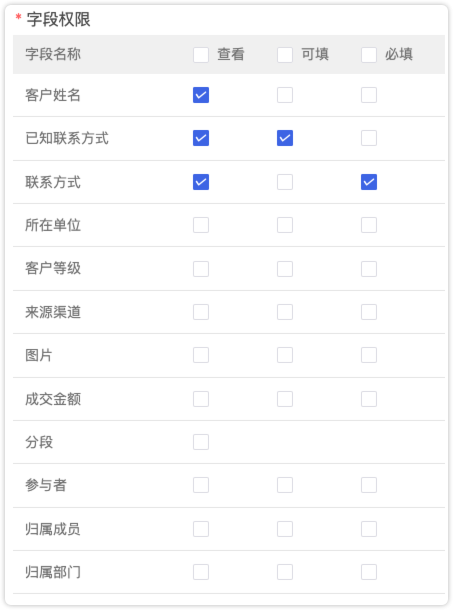
Task: Check the 查看 select-all header checkbox
Action: pyautogui.click(x=201, y=55)
